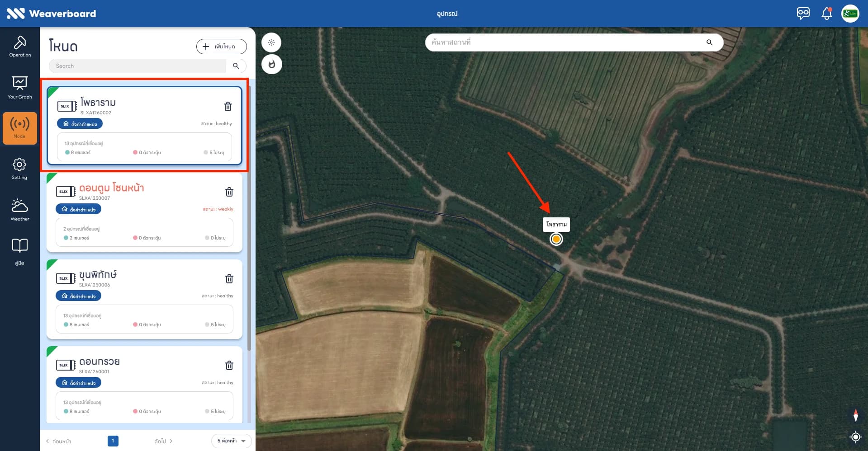Open the Setting gear in sidebar

pos(19,169)
